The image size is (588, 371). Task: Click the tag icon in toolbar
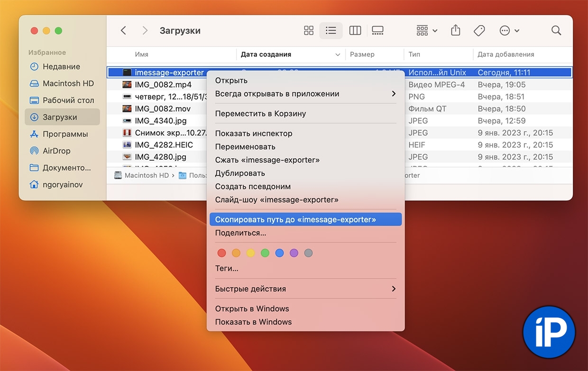coord(479,31)
